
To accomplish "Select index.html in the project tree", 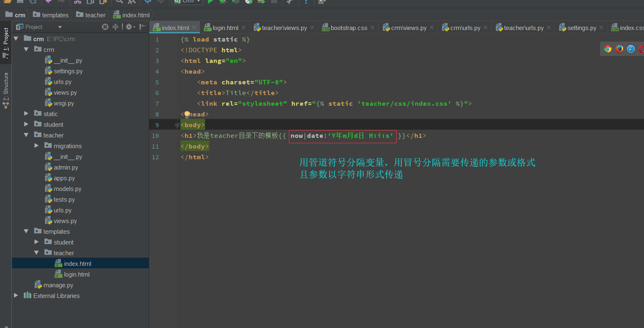I will (x=78, y=263).
